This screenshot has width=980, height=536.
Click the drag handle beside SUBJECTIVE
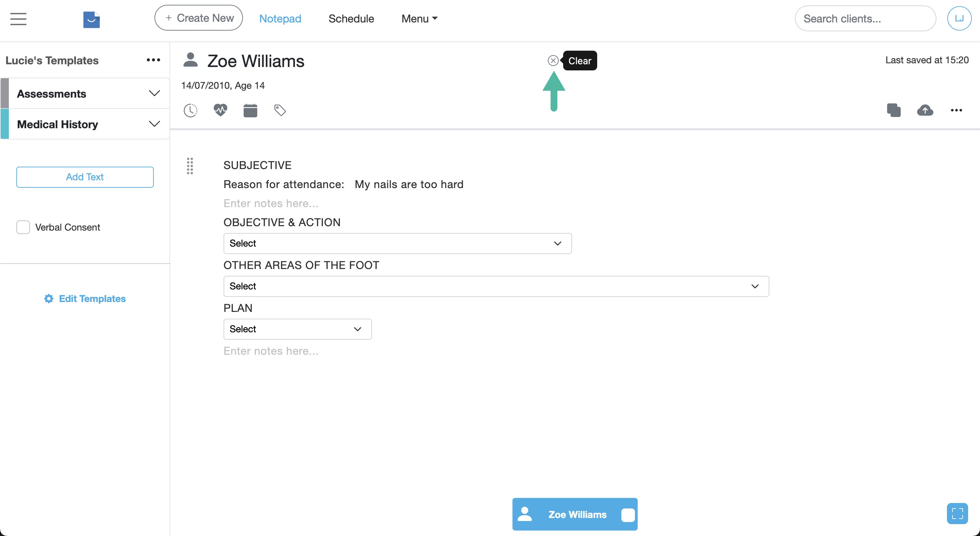[190, 166]
